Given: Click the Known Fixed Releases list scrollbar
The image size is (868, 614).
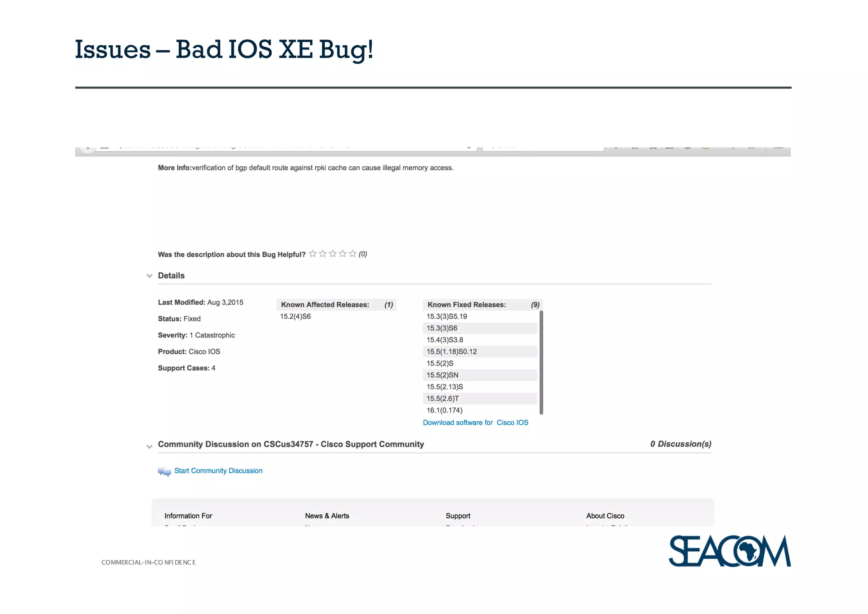Looking at the screenshot, I should (x=541, y=363).
